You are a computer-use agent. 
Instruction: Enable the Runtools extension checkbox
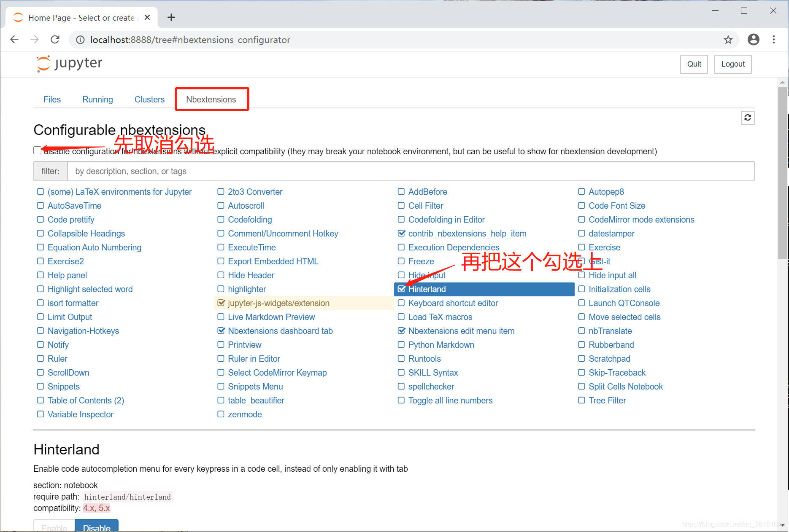coord(401,359)
